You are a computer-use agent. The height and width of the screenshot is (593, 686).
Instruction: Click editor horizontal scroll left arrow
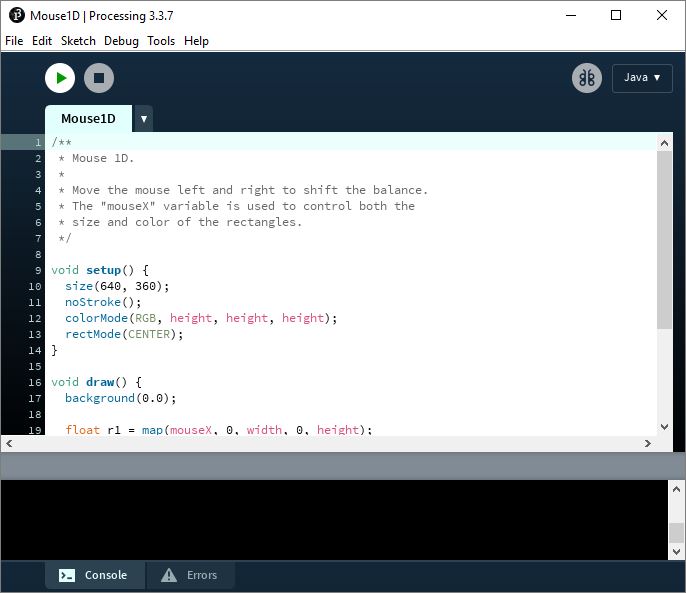click(x=9, y=443)
